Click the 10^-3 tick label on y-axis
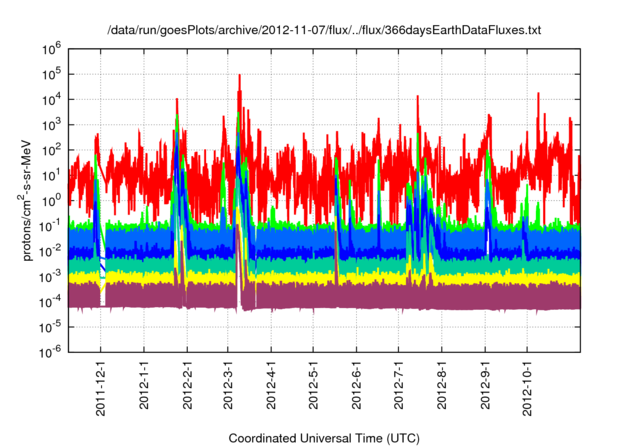Image resolution: width=640 pixels, height=448 pixels. pyautogui.click(x=51, y=276)
